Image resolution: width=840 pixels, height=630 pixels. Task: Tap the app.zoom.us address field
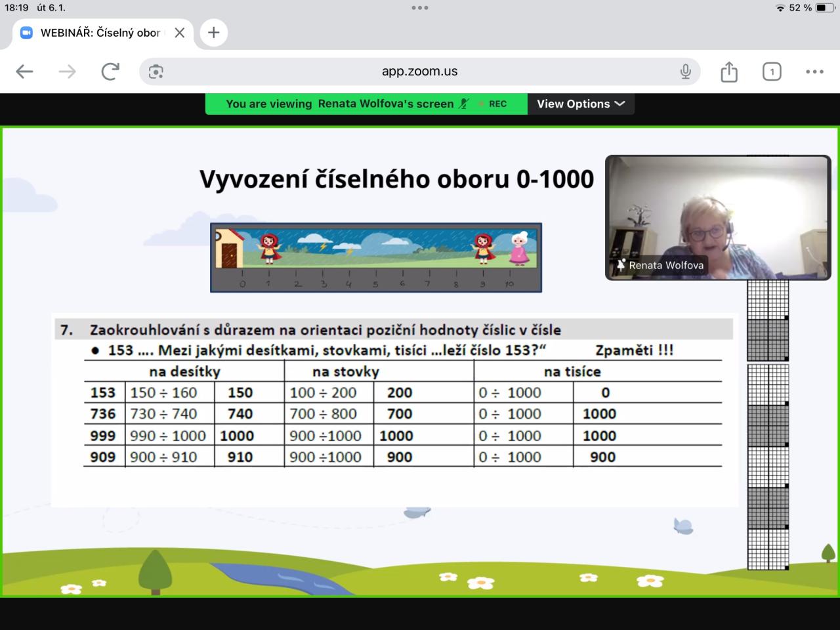[x=420, y=72]
